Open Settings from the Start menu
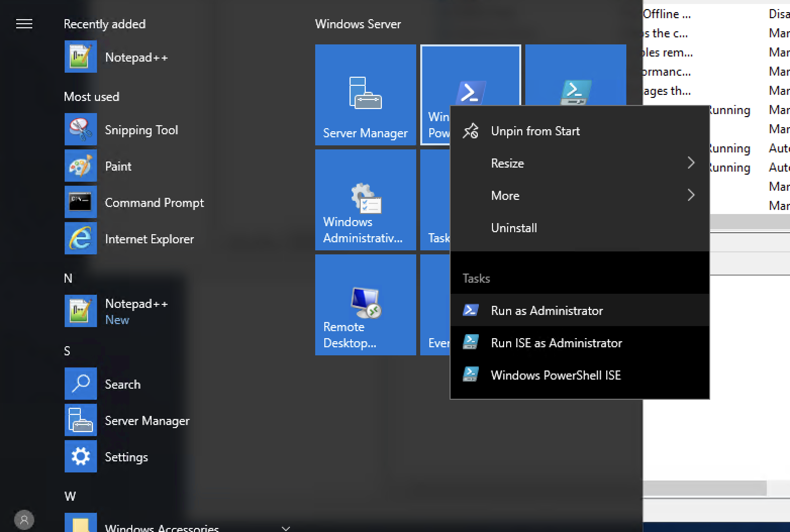Screen dimensions: 790x532 126,457
